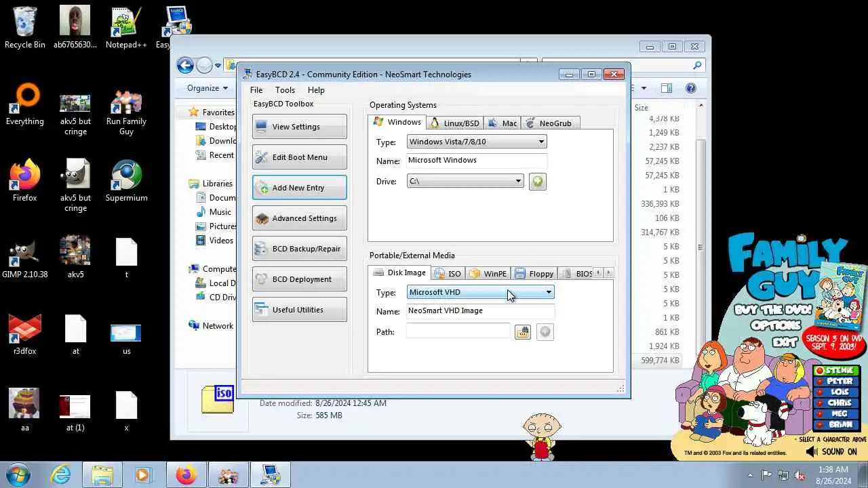
Task: Toggle the Explorer preview pane icon
Action: (667, 88)
